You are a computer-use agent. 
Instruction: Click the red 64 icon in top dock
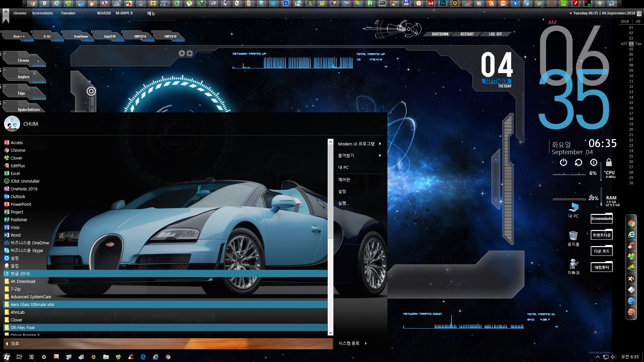click(x=431, y=3)
